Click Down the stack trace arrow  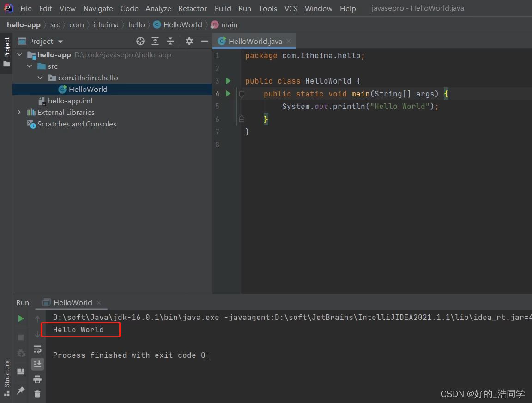[37, 335]
